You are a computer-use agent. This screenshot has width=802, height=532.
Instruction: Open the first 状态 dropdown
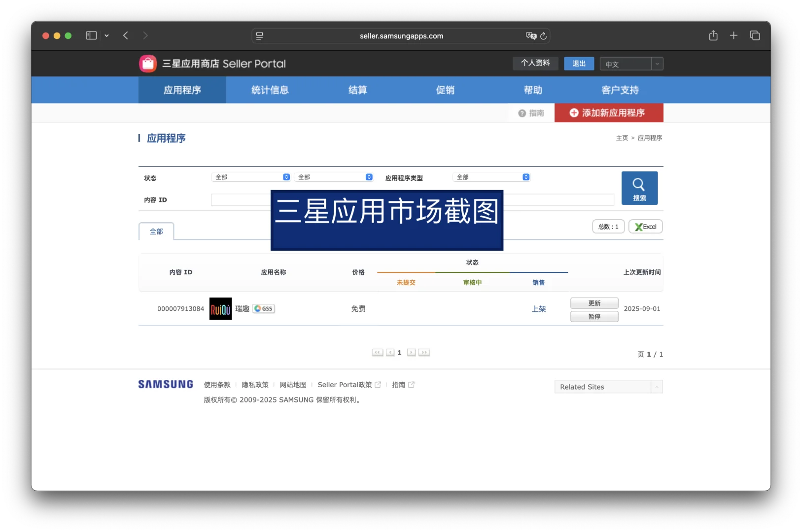(251, 177)
